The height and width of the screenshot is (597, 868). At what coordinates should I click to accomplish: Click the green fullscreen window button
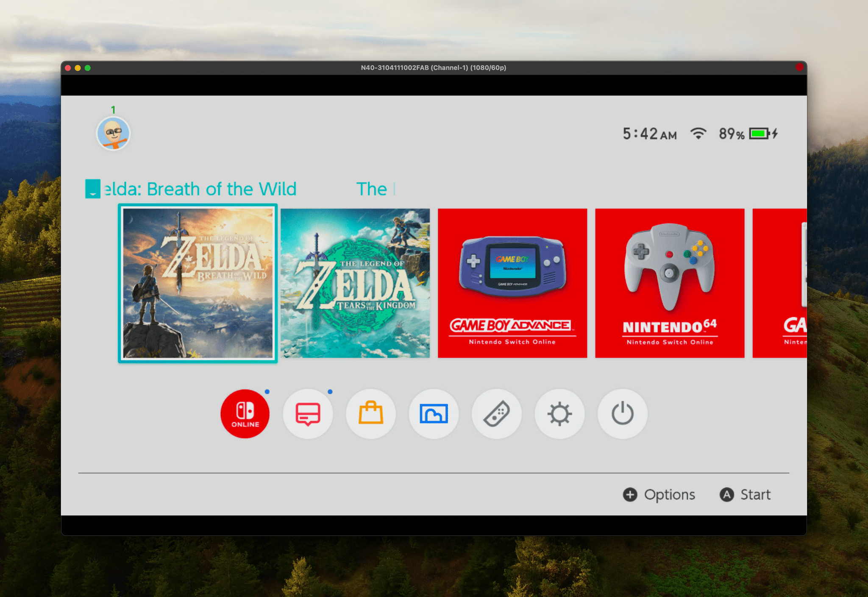88,68
